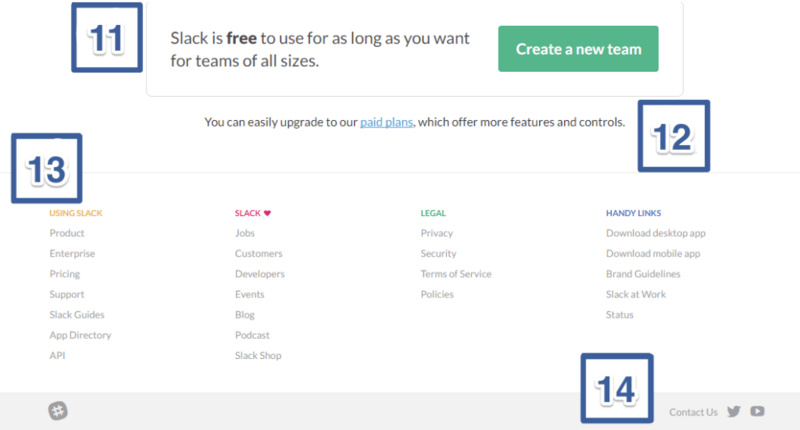Open the Pricing link

[65, 274]
